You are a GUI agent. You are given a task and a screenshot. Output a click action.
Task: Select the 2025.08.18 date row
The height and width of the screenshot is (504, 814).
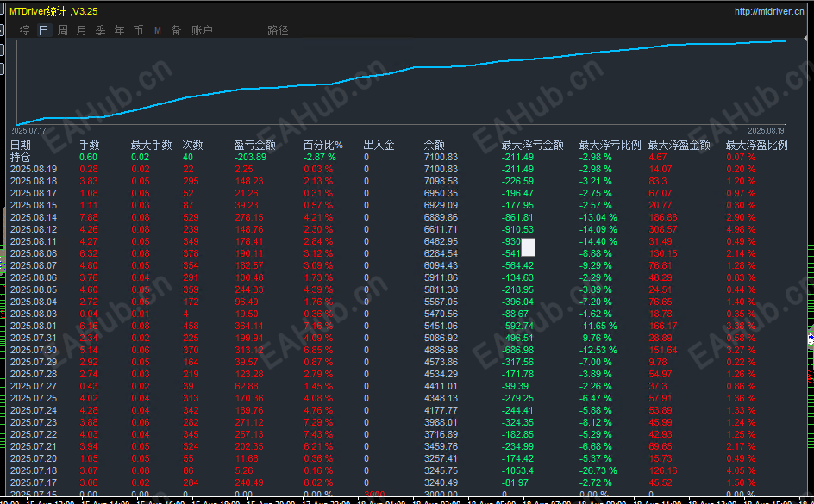pyautogui.click(x=399, y=181)
